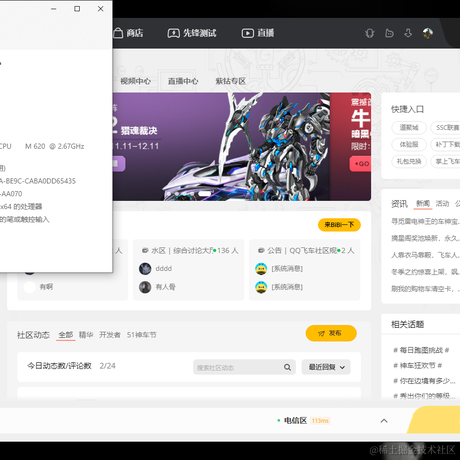The image size is (460, 460).
Task: Select the 新闻 news tab
Action: 423,203
